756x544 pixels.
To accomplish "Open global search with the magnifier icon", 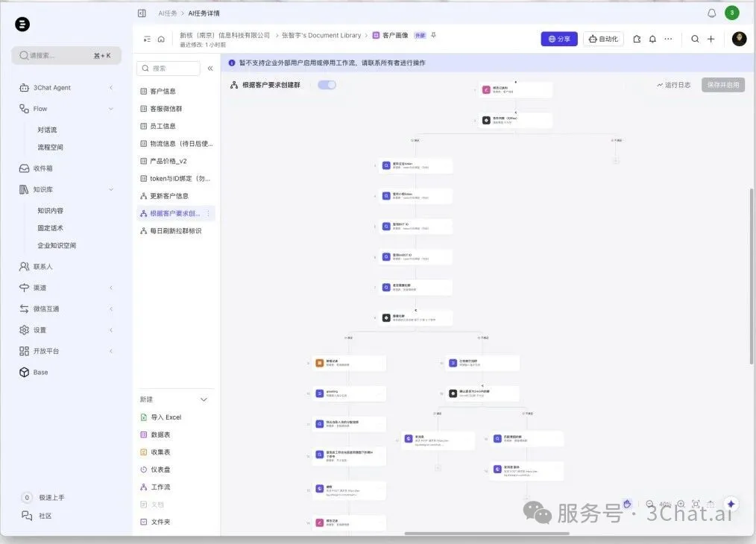I will tap(694, 39).
